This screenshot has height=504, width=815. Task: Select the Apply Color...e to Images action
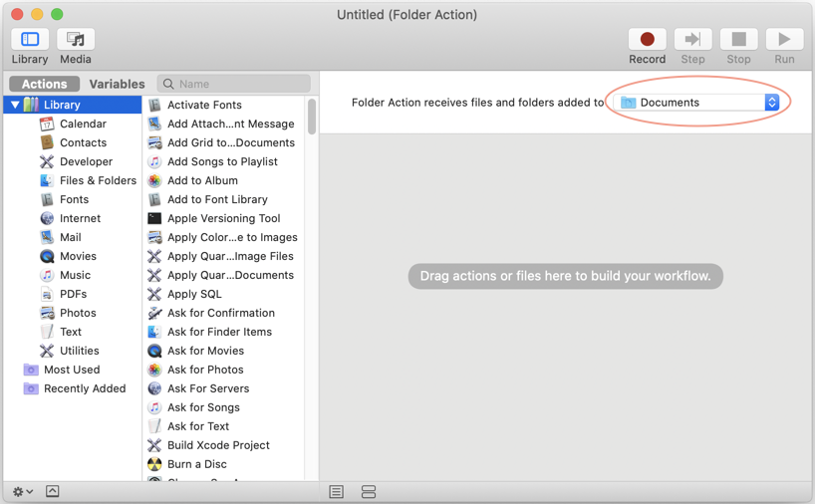click(223, 237)
